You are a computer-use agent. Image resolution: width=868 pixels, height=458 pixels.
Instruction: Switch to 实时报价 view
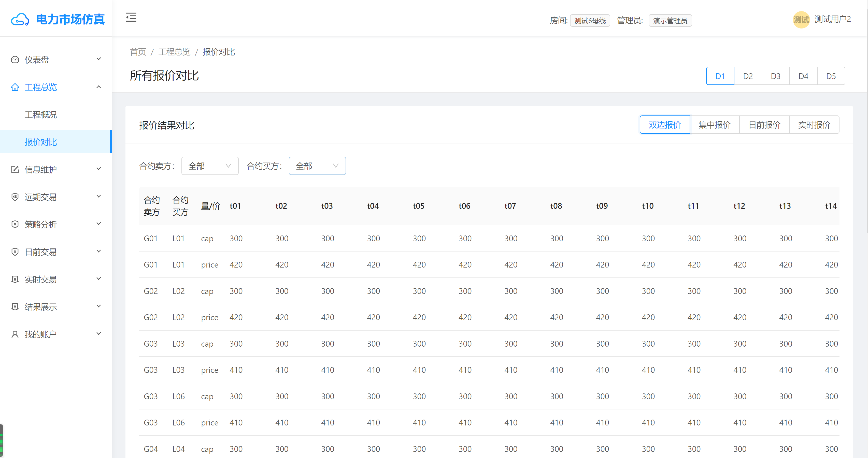[x=814, y=125]
